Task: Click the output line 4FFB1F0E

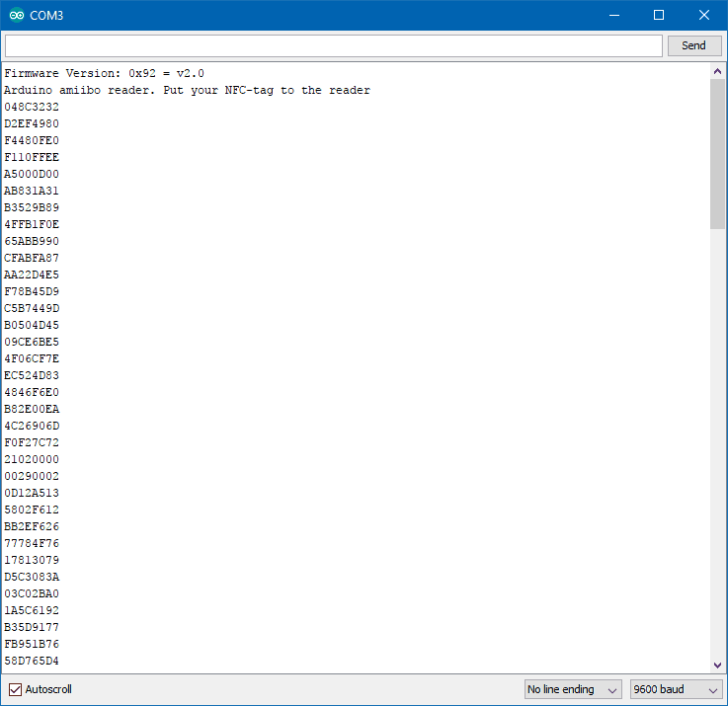Action: [32, 224]
